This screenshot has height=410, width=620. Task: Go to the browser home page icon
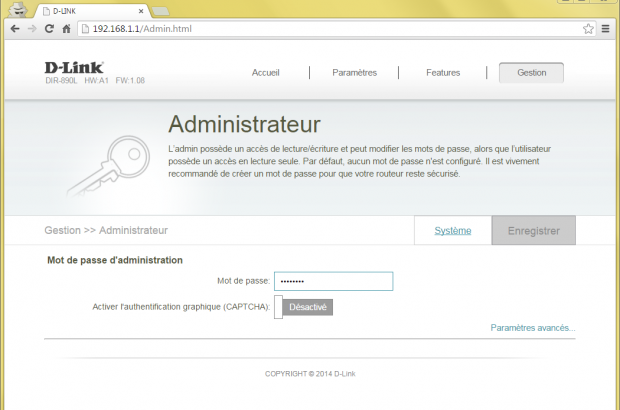tap(67, 30)
